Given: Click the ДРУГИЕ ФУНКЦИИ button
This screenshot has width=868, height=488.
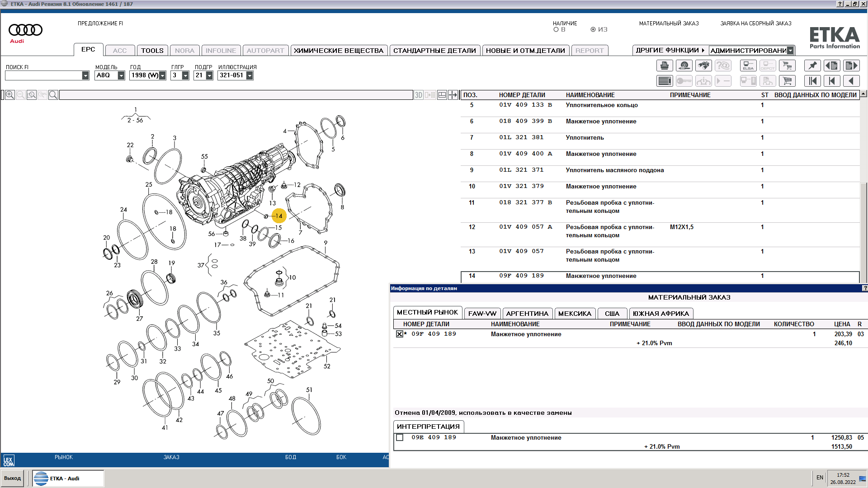Looking at the screenshot, I should (670, 51).
